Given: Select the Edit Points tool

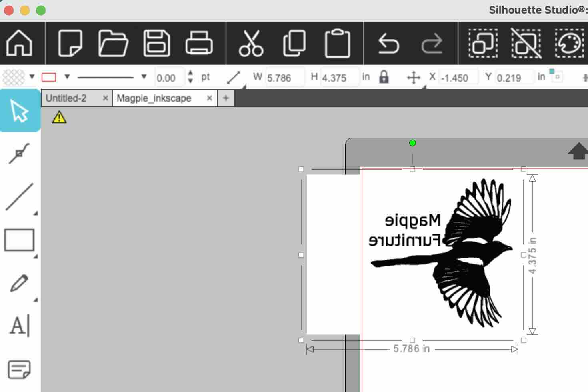Looking at the screenshot, I should coord(20,152).
